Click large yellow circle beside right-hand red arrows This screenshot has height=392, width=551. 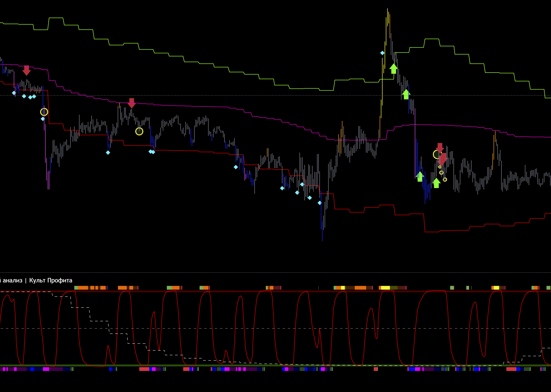point(437,154)
